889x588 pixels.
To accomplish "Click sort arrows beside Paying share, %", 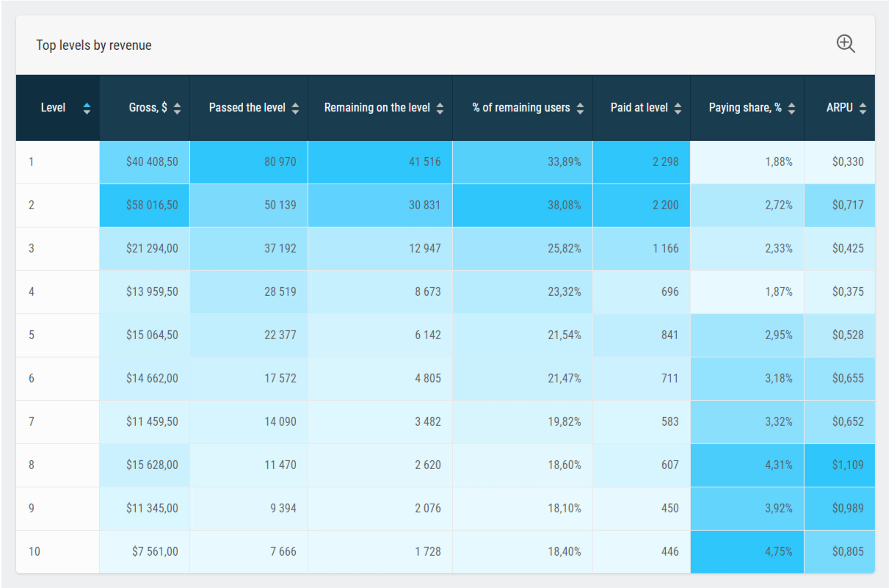I will click(791, 109).
